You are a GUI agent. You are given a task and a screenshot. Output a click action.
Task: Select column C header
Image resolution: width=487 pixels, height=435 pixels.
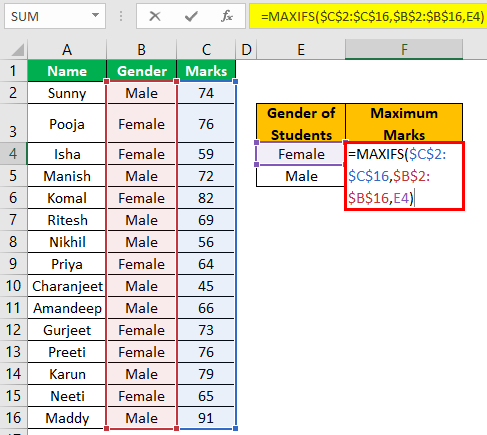pyautogui.click(x=206, y=50)
